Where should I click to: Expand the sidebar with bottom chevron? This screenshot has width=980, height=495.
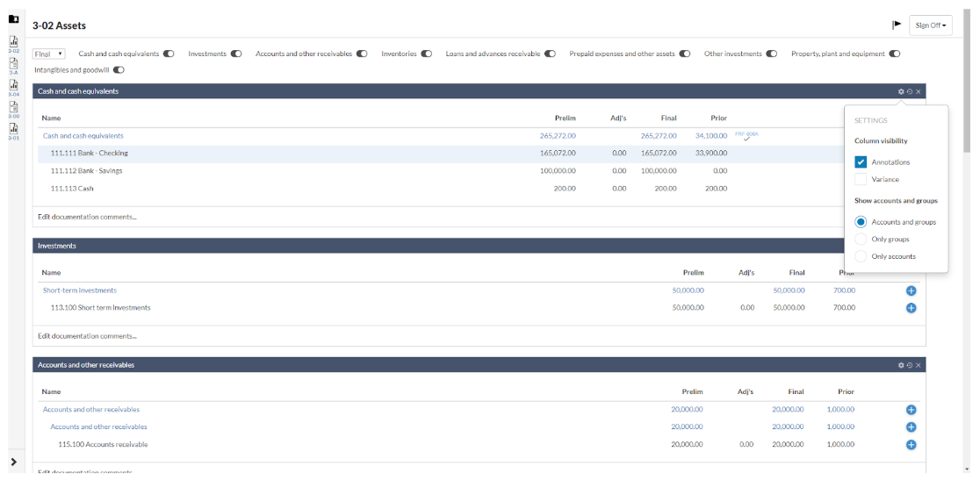(x=14, y=462)
